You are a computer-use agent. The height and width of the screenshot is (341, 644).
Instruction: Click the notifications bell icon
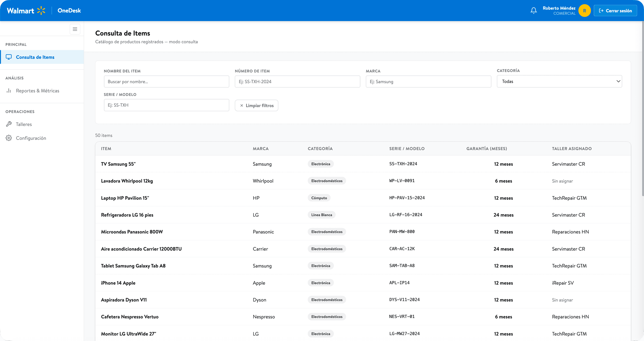coord(534,11)
